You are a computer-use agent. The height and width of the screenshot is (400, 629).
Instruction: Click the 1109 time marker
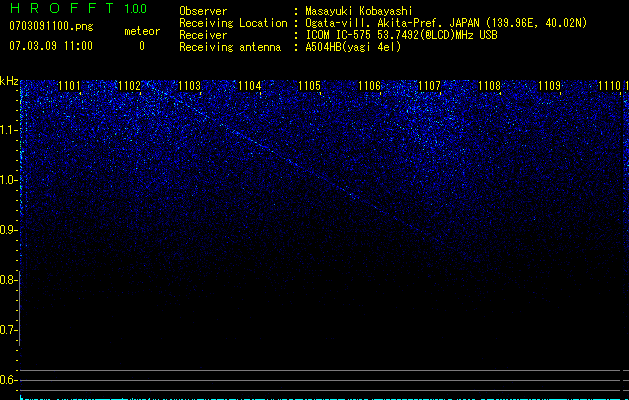[x=549, y=86]
